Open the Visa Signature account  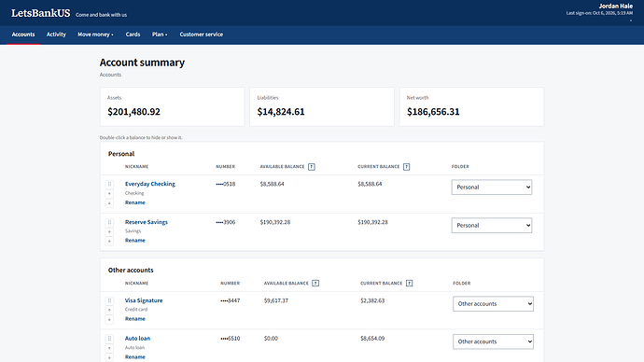tap(144, 300)
